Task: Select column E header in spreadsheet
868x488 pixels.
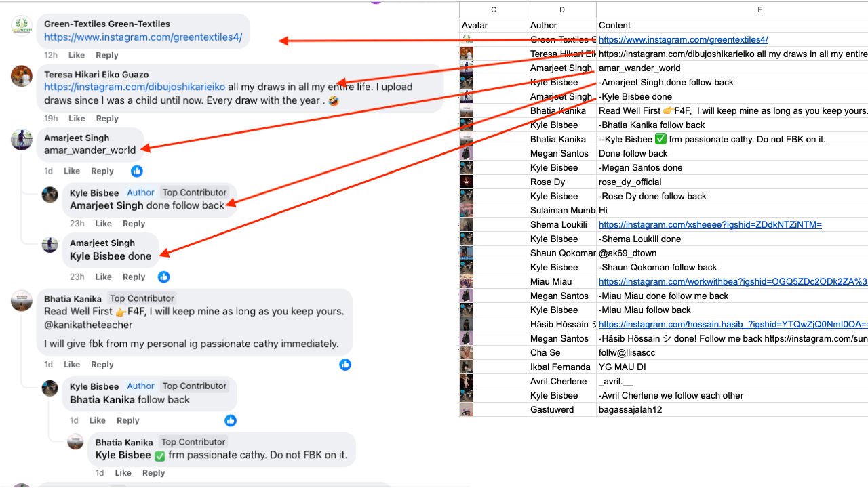Action: tap(759, 9)
